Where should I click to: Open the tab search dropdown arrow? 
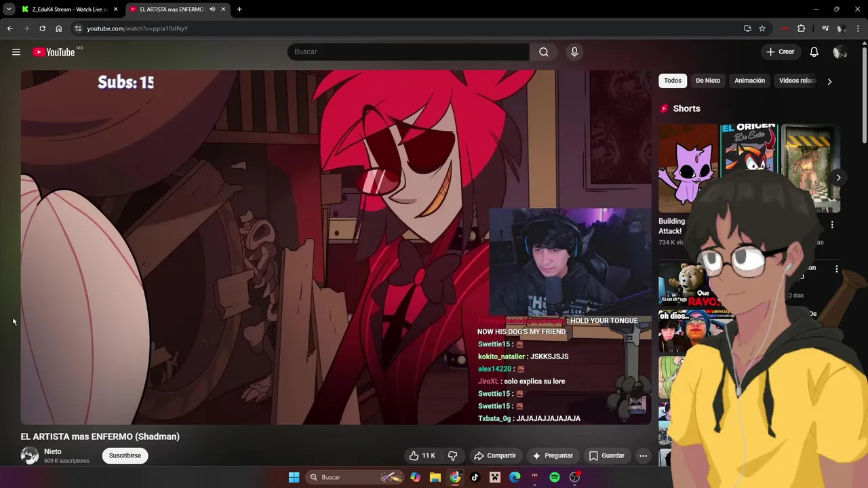click(x=9, y=9)
